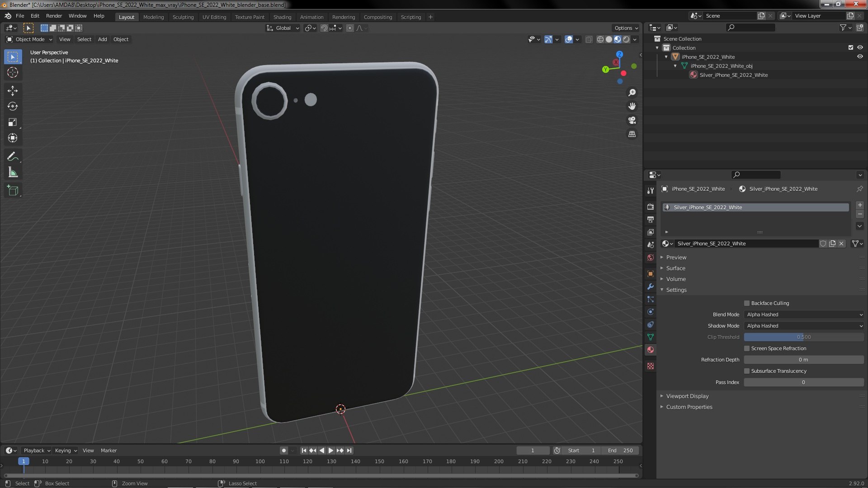Open the Playback popover

click(x=36, y=450)
